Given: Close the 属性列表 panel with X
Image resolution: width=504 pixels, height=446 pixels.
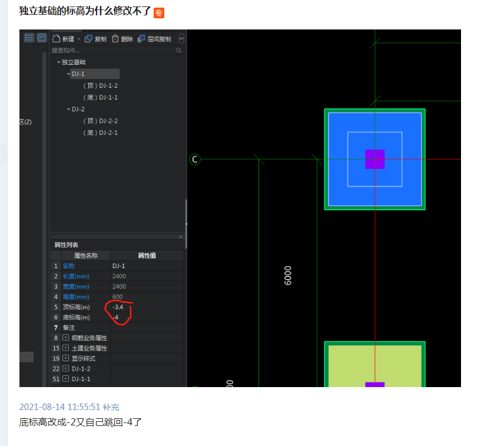Looking at the screenshot, I should click(x=181, y=237).
